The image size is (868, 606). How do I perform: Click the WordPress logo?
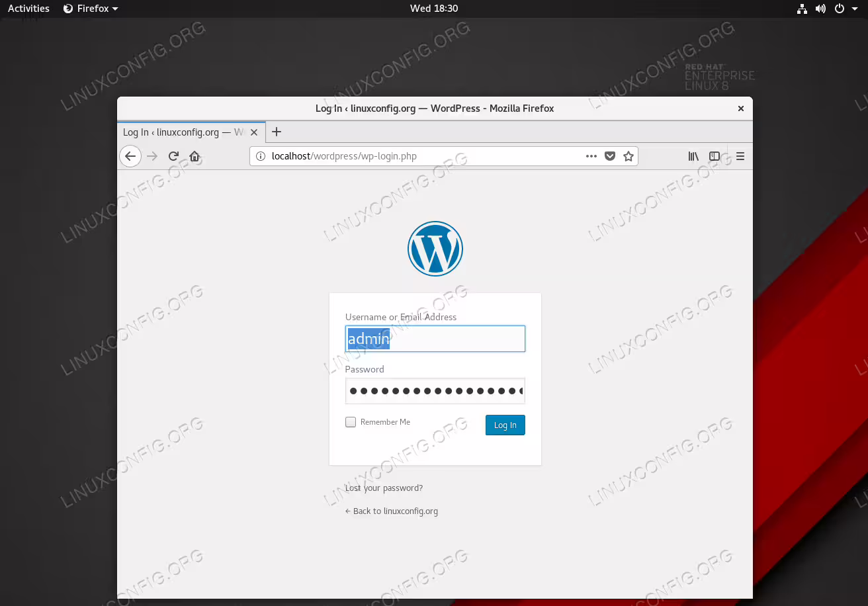pyautogui.click(x=435, y=249)
